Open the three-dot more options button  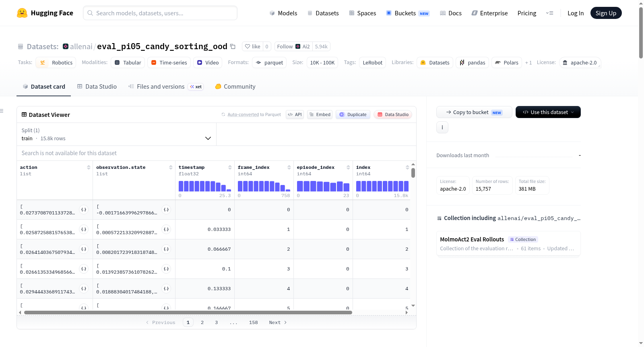(x=442, y=127)
